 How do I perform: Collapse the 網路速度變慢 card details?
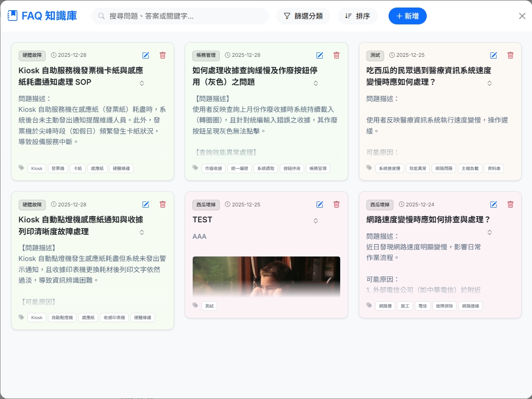point(489,232)
